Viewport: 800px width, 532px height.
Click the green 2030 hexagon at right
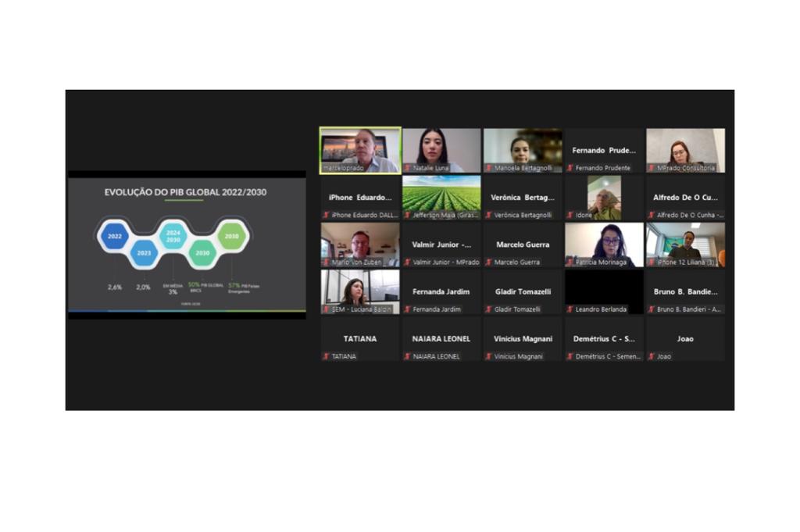coord(231,236)
